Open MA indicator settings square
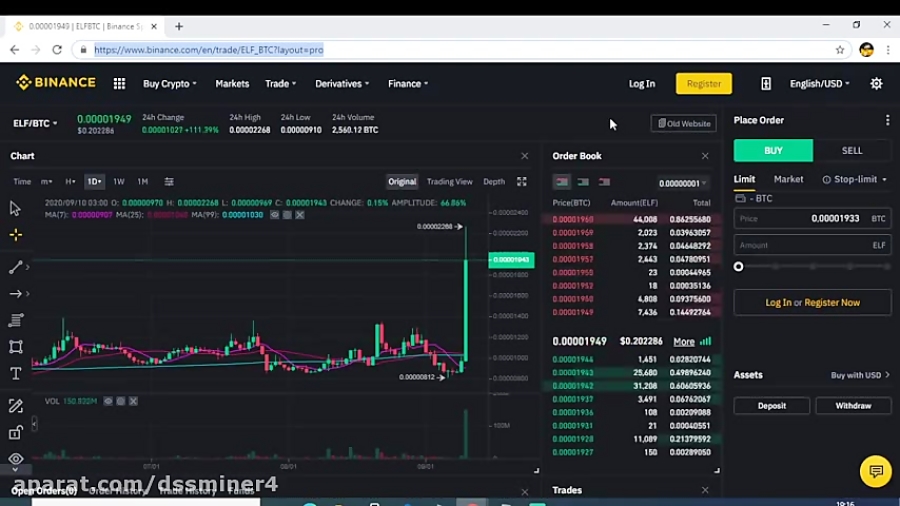Image resolution: width=900 pixels, height=506 pixels. click(287, 215)
